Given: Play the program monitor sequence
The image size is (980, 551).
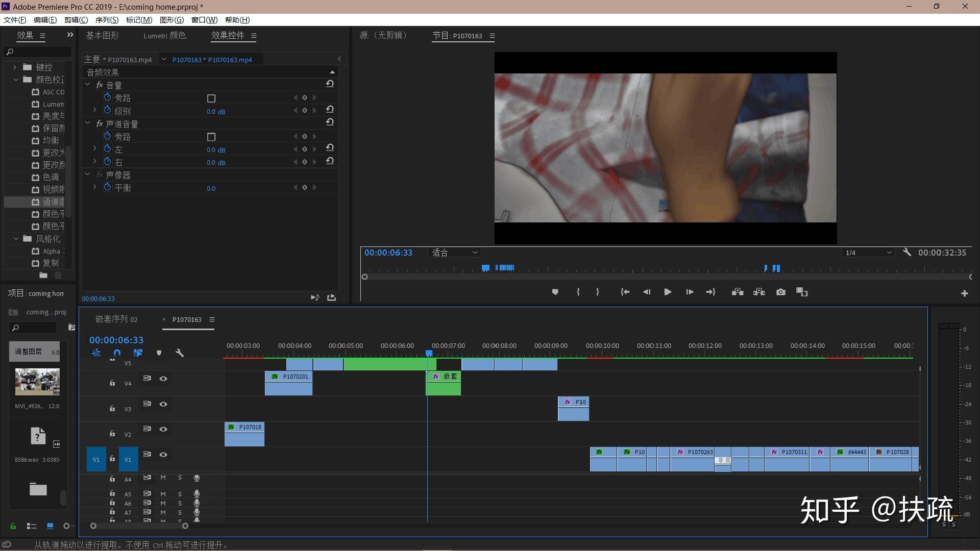Looking at the screenshot, I should click(667, 292).
